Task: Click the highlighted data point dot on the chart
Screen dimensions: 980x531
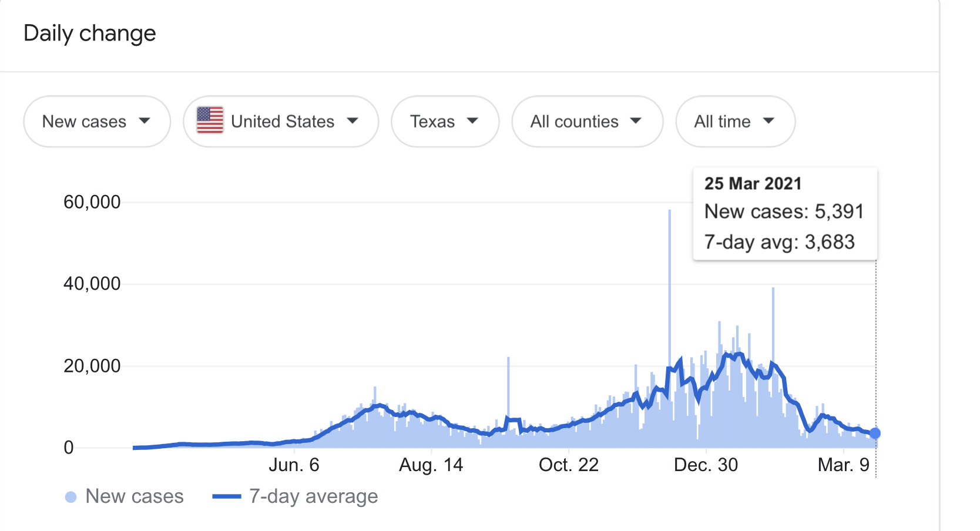Action: 875,433
